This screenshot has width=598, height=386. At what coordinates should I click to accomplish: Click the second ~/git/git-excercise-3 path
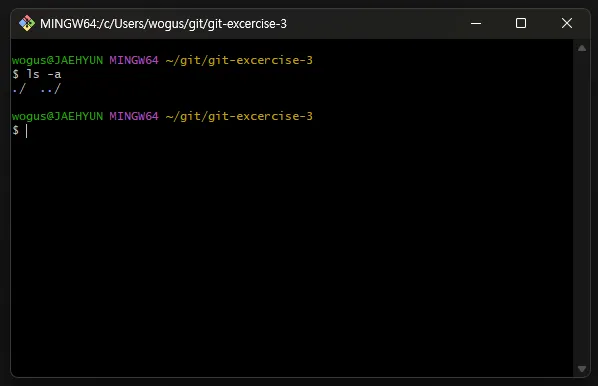[239, 116]
